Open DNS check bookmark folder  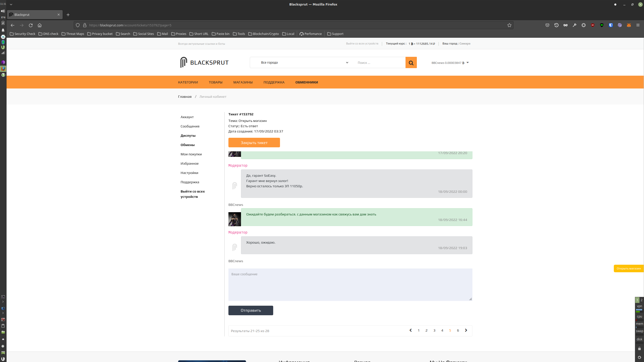(48, 34)
